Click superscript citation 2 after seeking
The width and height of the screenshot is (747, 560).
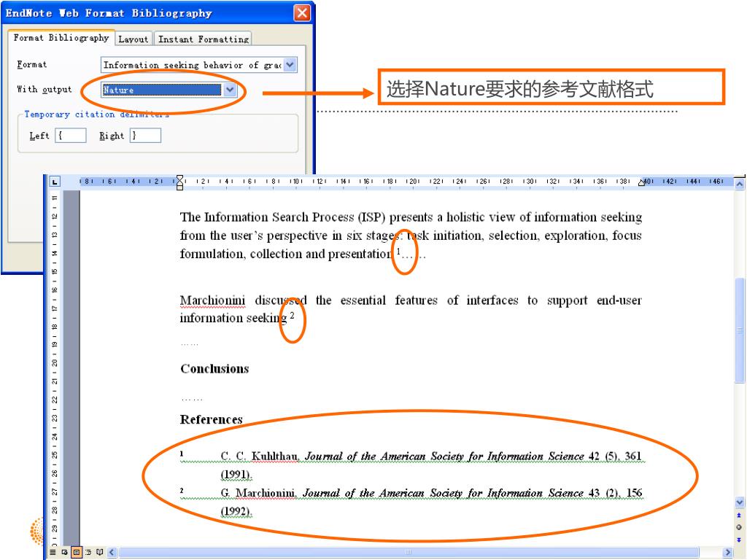point(292,315)
